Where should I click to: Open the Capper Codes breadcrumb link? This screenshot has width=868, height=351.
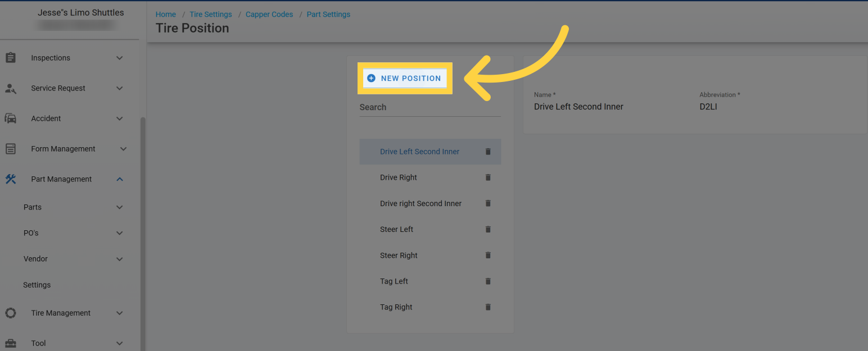click(269, 15)
